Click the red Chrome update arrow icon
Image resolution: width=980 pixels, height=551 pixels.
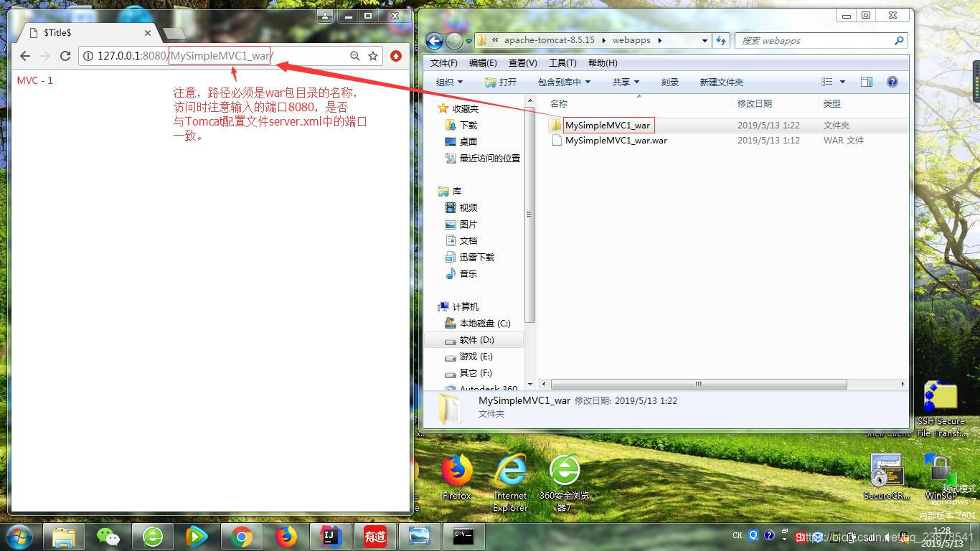coord(396,56)
